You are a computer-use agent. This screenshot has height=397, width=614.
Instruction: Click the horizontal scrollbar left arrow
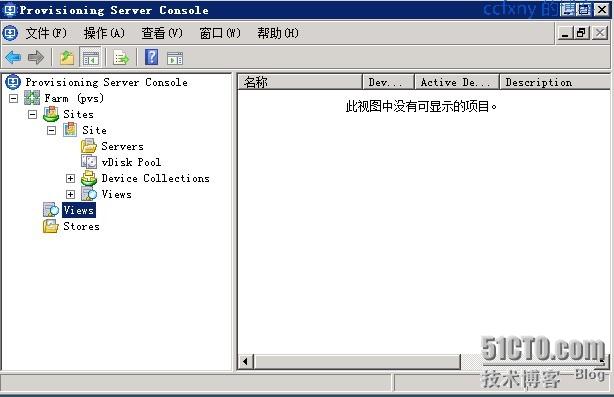coord(246,361)
